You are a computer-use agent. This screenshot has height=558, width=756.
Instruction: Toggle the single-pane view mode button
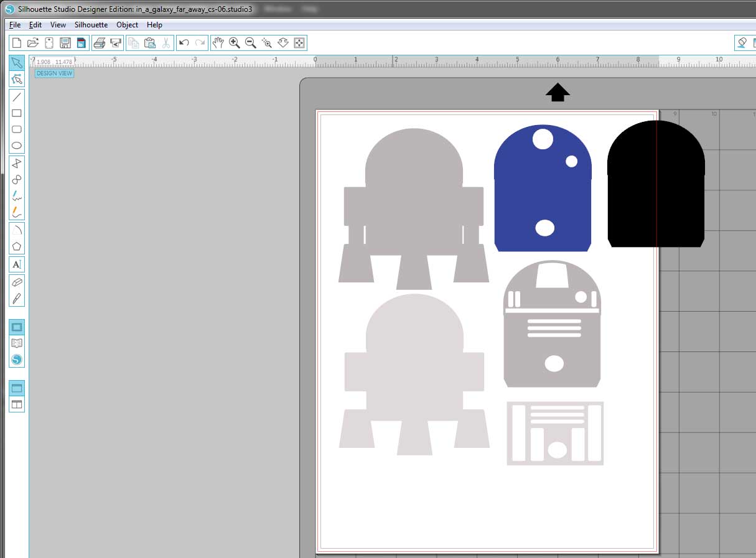[17, 388]
